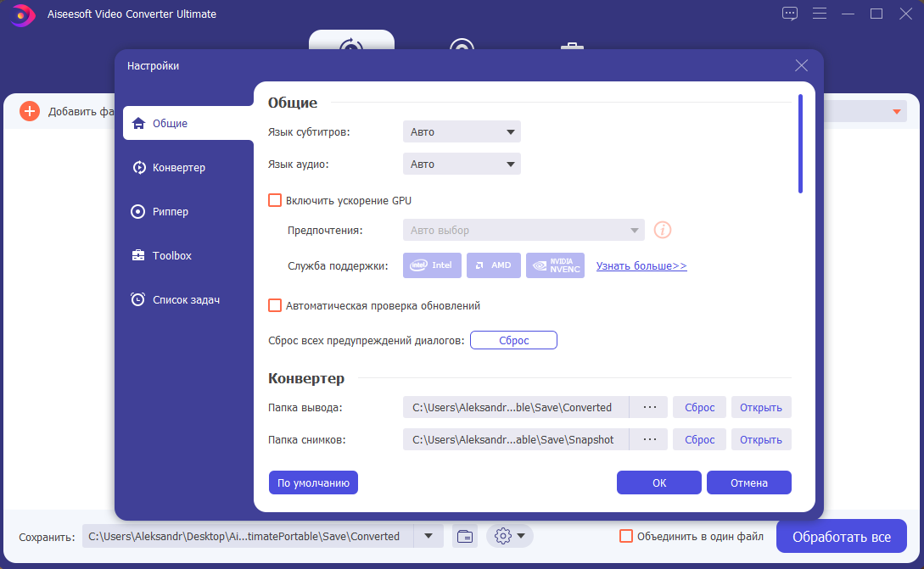Open the gear settings dropdown at bottom
The image size is (924, 569).
tap(510, 536)
